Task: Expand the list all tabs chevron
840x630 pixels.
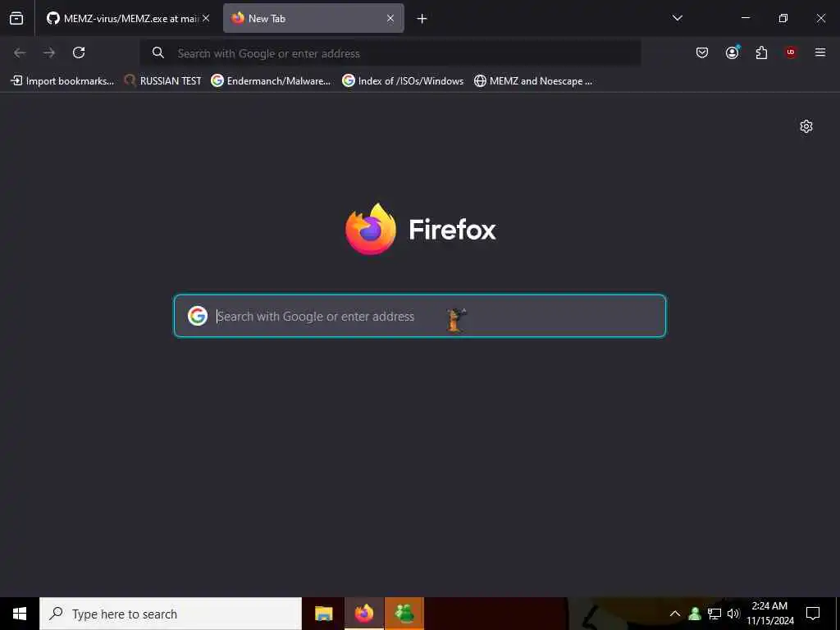Action: (677, 18)
